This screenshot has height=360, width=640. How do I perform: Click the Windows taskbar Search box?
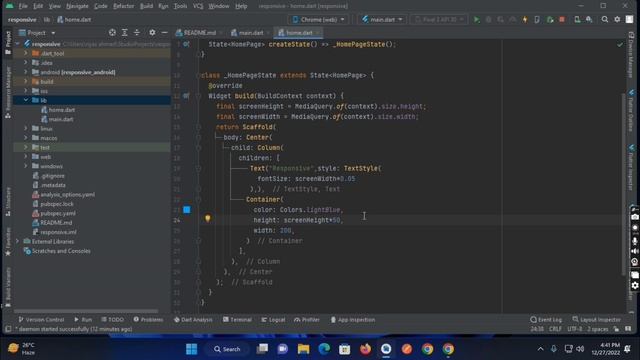click(227, 349)
